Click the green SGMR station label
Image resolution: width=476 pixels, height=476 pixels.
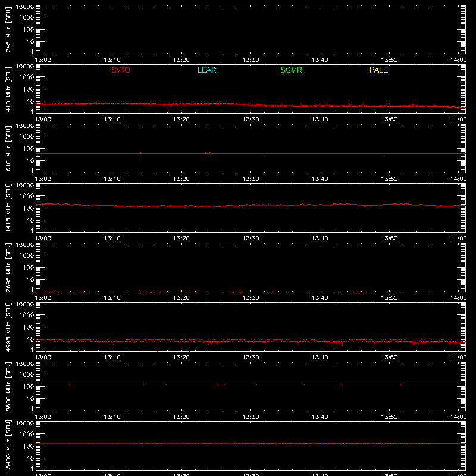click(291, 70)
